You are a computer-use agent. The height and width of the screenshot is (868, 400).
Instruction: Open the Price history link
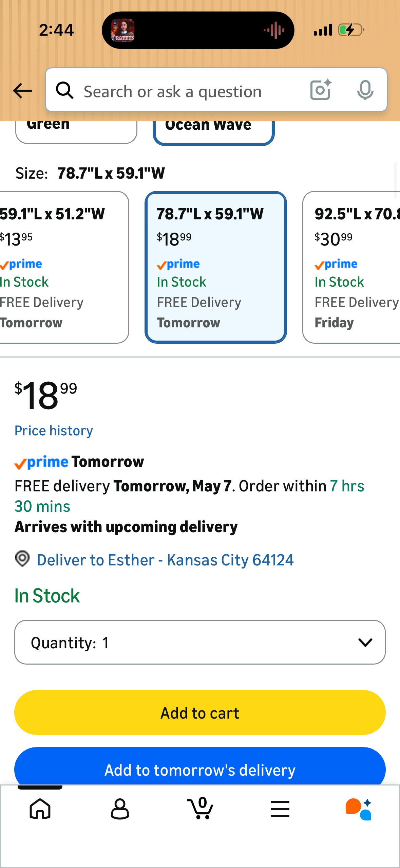[54, 431]
